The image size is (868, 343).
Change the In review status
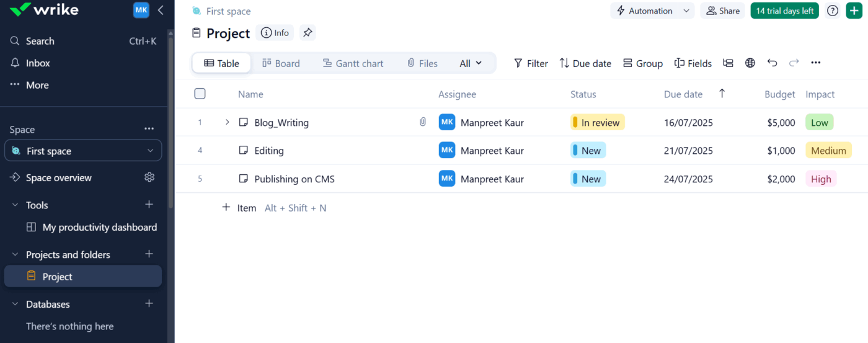pos(597,122)
